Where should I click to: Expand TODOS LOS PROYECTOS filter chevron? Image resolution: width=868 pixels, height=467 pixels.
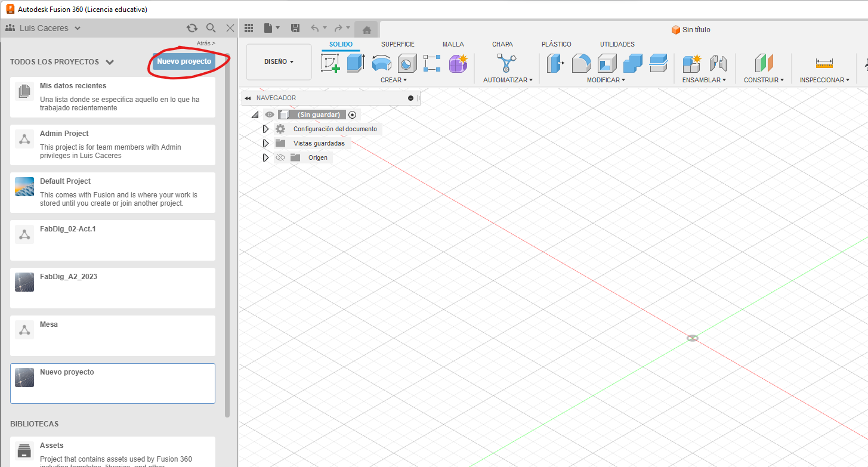110,62
